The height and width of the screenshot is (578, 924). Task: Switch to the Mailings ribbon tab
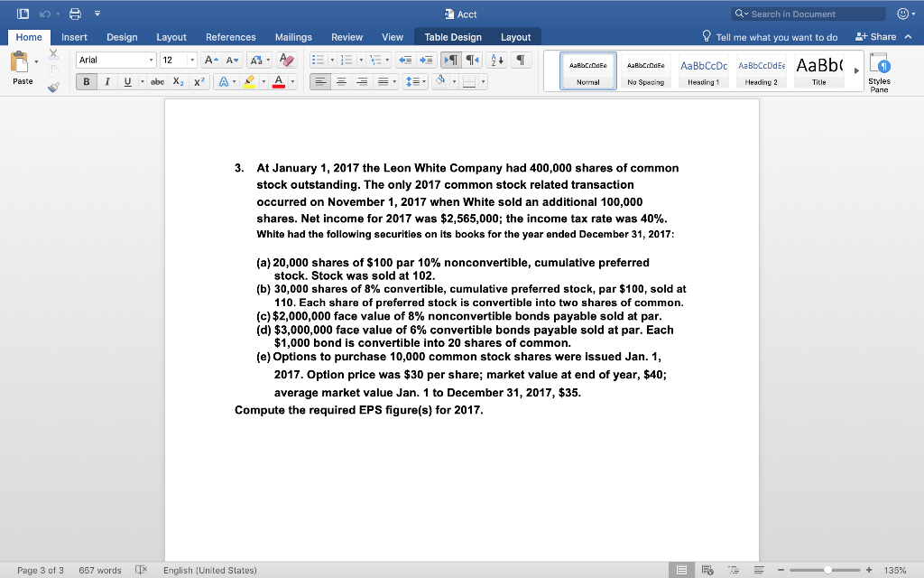(293, 37)
